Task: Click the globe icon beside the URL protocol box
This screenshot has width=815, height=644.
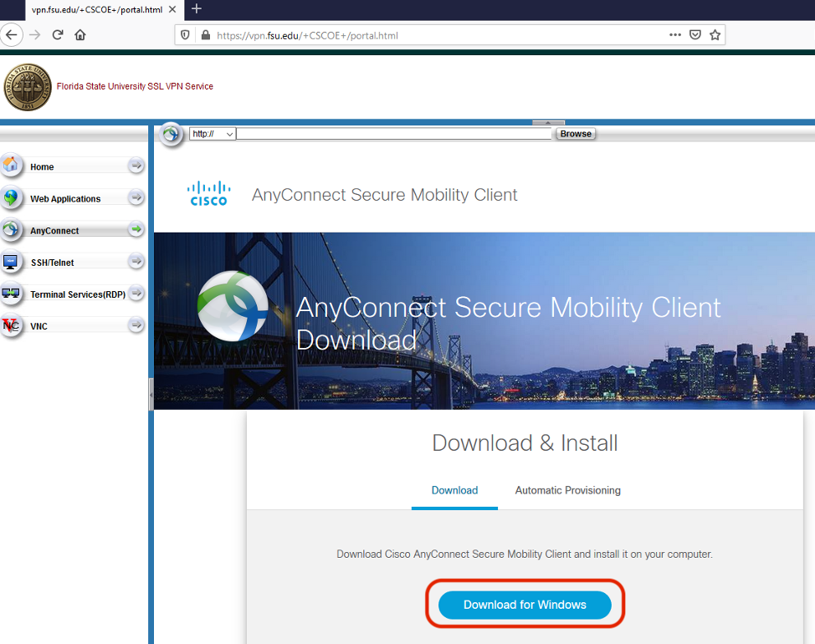Action: pyautogui.click(x=171, y=134)
